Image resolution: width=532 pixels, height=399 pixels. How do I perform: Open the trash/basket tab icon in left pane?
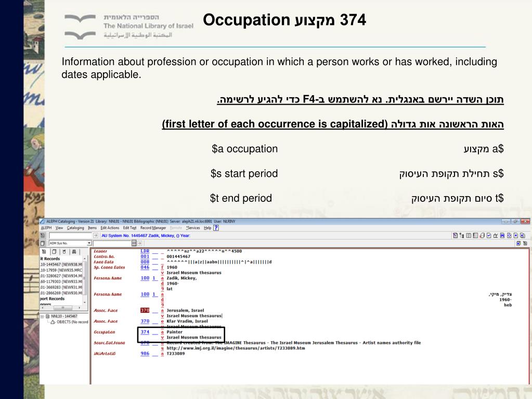point(64,252)
